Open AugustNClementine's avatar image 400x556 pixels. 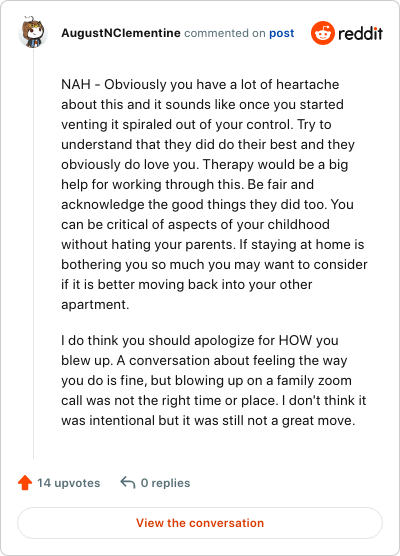[33, 32]
